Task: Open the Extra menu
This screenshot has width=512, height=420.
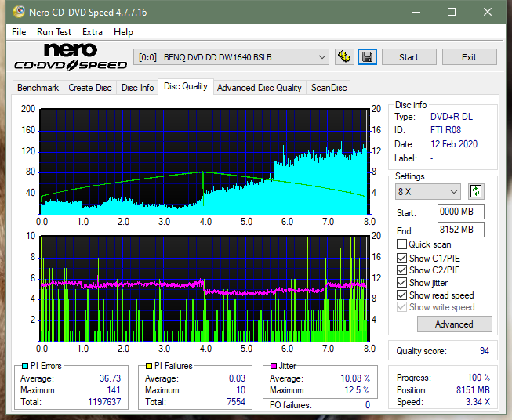Action: [x=93, y=32]
